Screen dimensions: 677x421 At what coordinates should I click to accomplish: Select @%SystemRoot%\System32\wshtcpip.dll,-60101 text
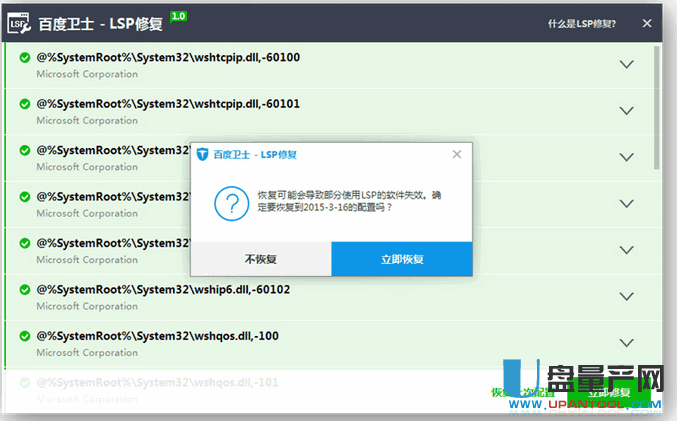click(168, 104)
